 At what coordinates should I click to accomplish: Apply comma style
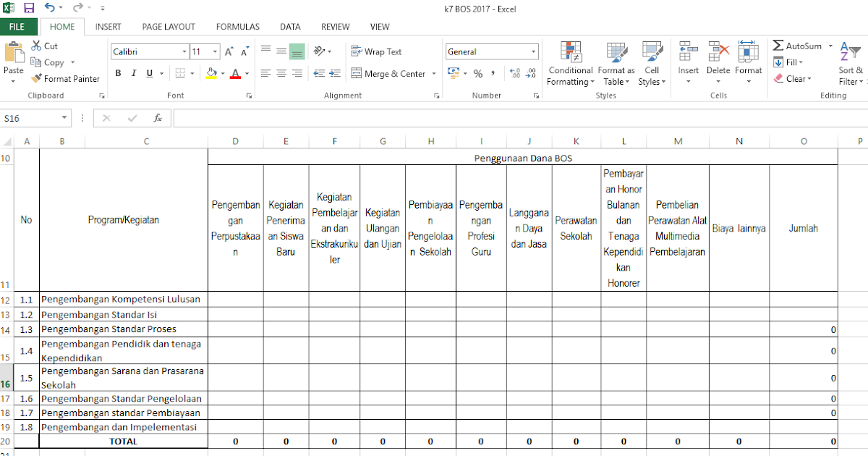[493, 73]
